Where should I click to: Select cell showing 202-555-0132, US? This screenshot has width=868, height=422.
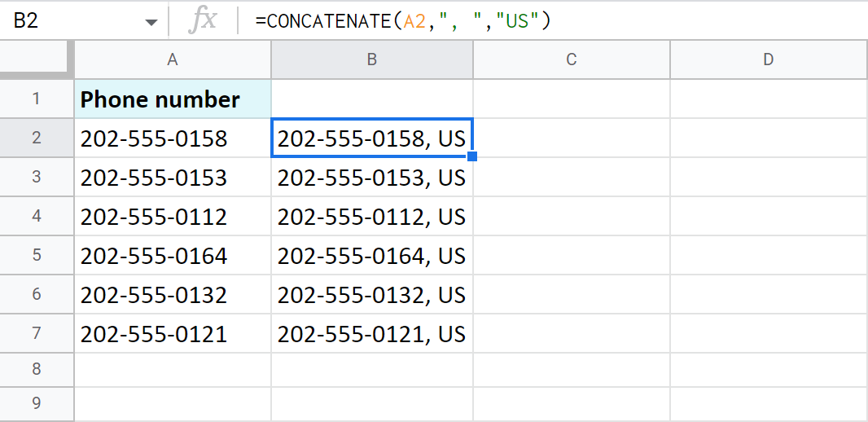pyautogui.click(x=372, y=294)
